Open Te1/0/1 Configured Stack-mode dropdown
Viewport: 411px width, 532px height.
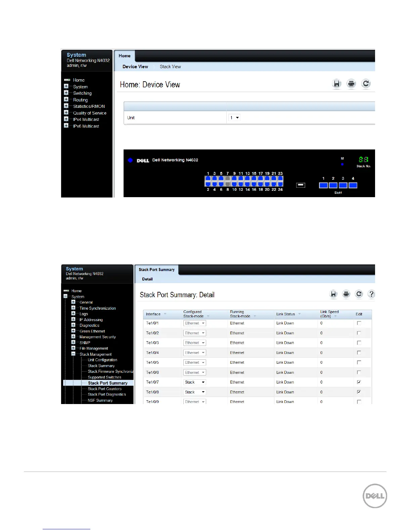(195, 323)
